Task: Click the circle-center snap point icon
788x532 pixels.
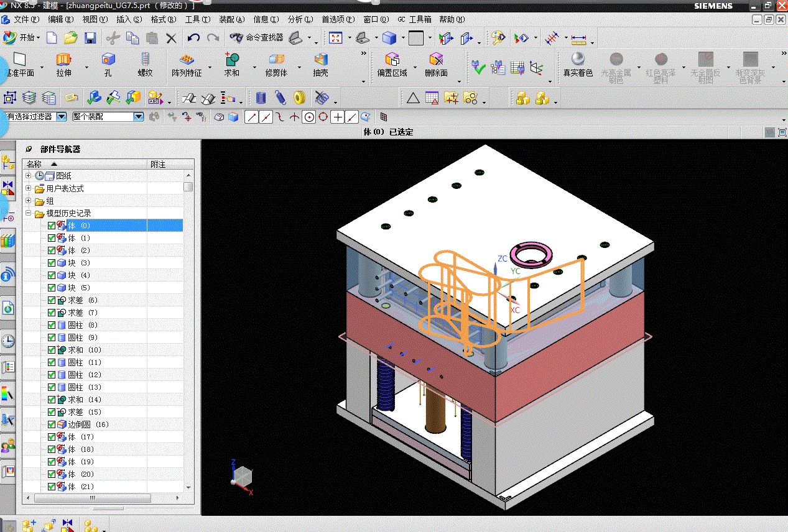Action: 309,116
